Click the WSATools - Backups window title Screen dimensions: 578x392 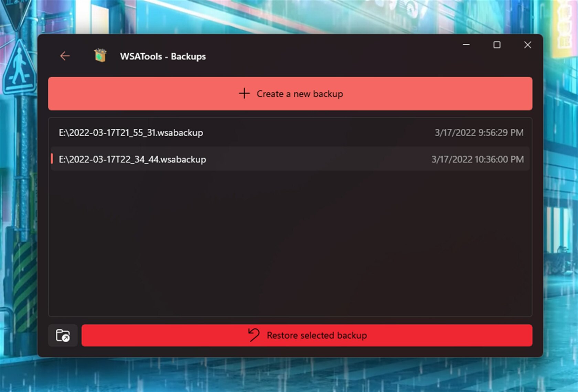pos(163,56)
